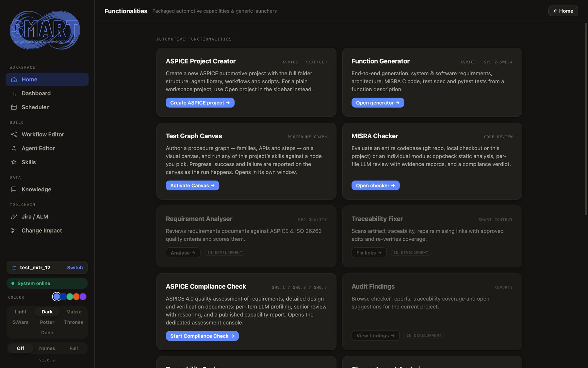Click Activate Canvas button
The height and width of the screenshot is (368, 588).
(192, 185)
